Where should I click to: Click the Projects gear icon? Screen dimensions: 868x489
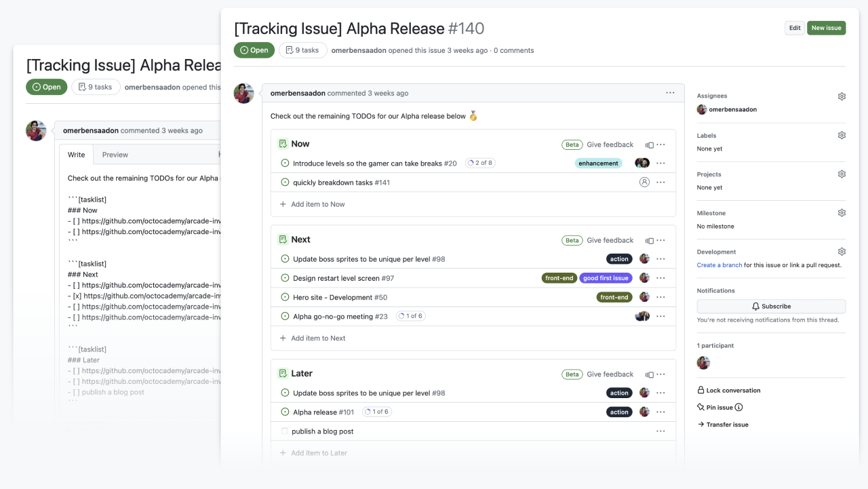click(x=842, y=174)
